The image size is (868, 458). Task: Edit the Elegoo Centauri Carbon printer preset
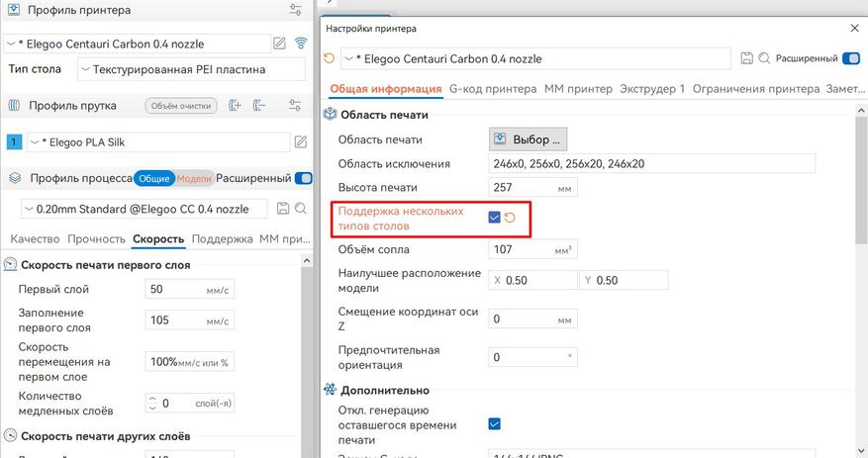click(x=280, y=44)
